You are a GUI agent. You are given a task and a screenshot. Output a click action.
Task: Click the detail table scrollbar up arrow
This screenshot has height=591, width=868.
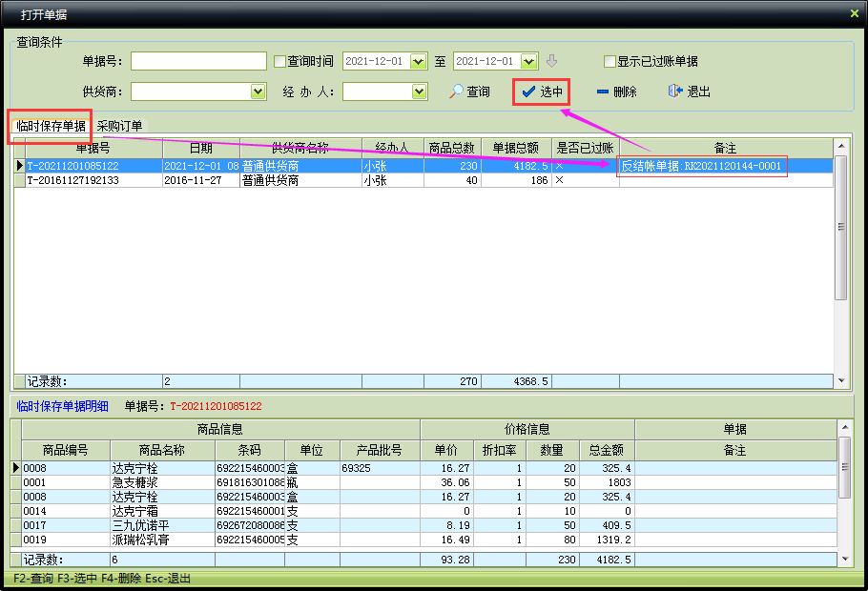pyautogui.click(x=845, y=427)
